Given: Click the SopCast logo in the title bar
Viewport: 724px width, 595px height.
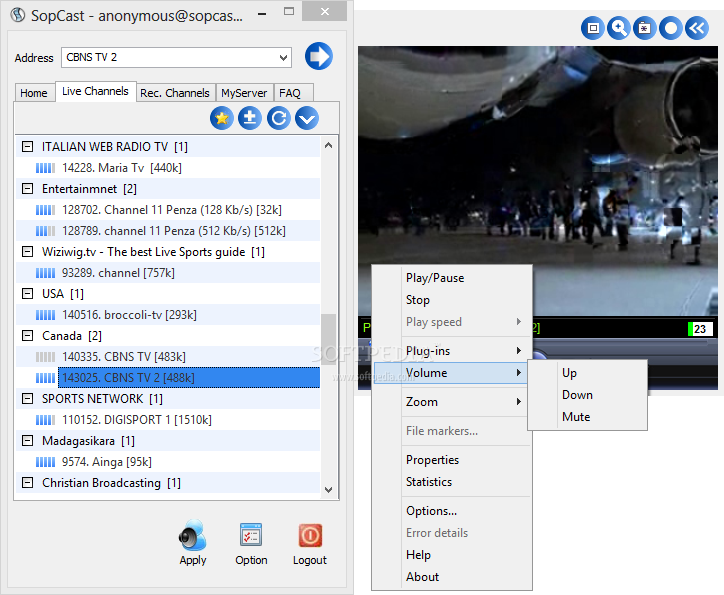Looking at the screenshot, I should click(x=18, y=15).
